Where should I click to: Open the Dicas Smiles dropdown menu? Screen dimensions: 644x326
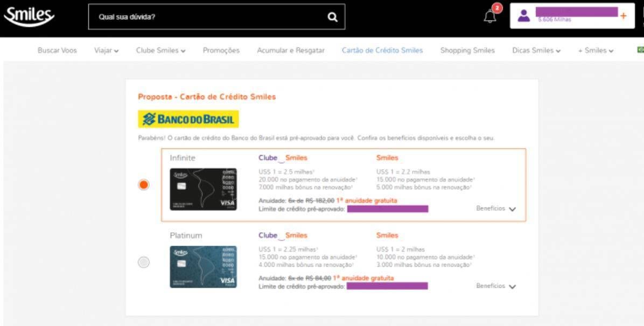click(x=536, y=51)
